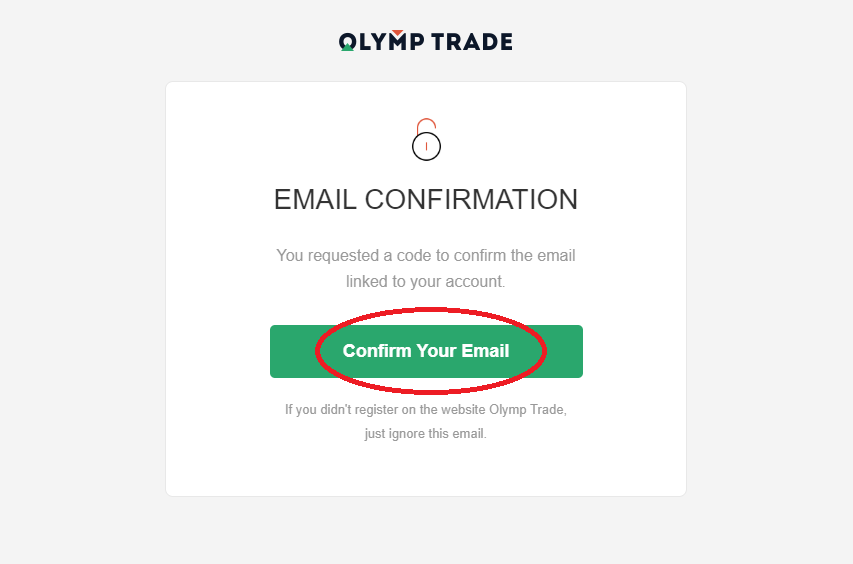853x564 pixels.
Task: Click the Olymp Trade mention in the notice
Action: pos(527,410)
